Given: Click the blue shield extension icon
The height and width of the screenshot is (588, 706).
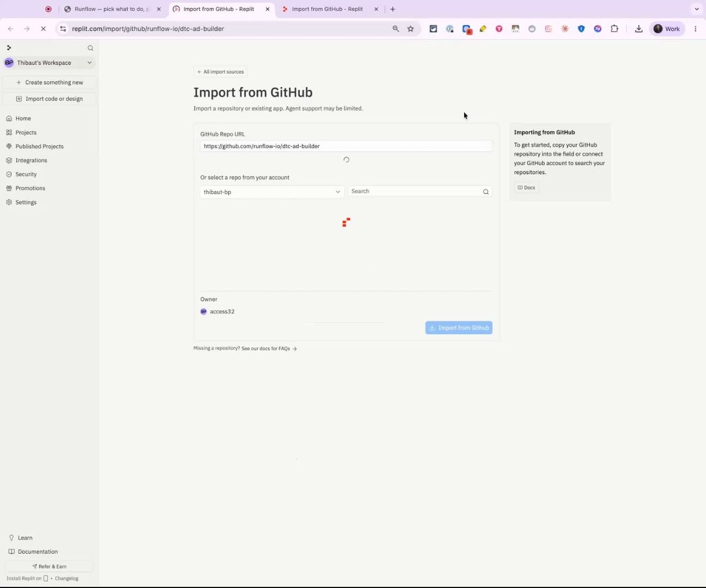Looking at the screenshot, I should pos(581,29).
